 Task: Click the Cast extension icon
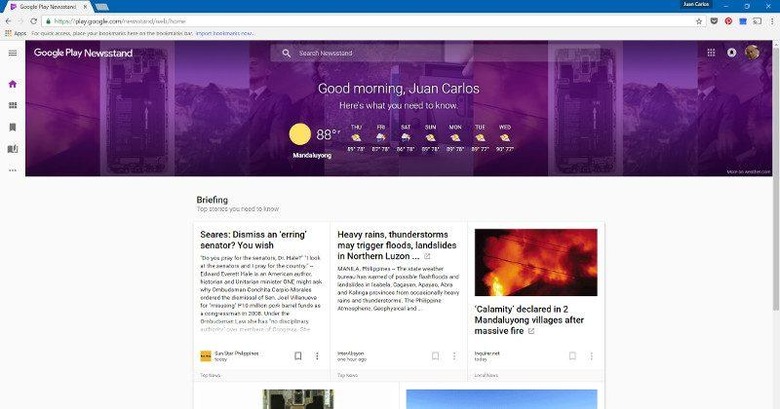pos(757,21)
